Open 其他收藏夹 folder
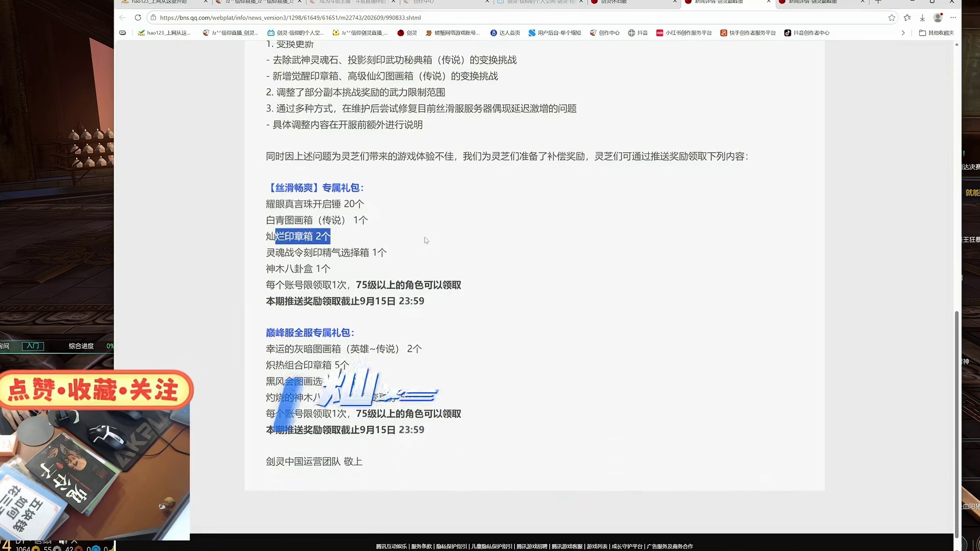980x551 pixels. pyautogui.click(x=936, y=33)
